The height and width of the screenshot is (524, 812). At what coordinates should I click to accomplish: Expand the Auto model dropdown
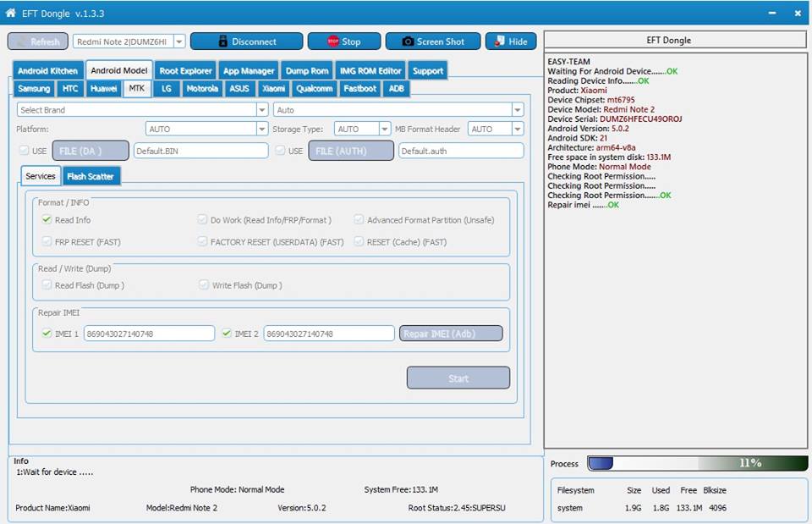coord(518,110)
